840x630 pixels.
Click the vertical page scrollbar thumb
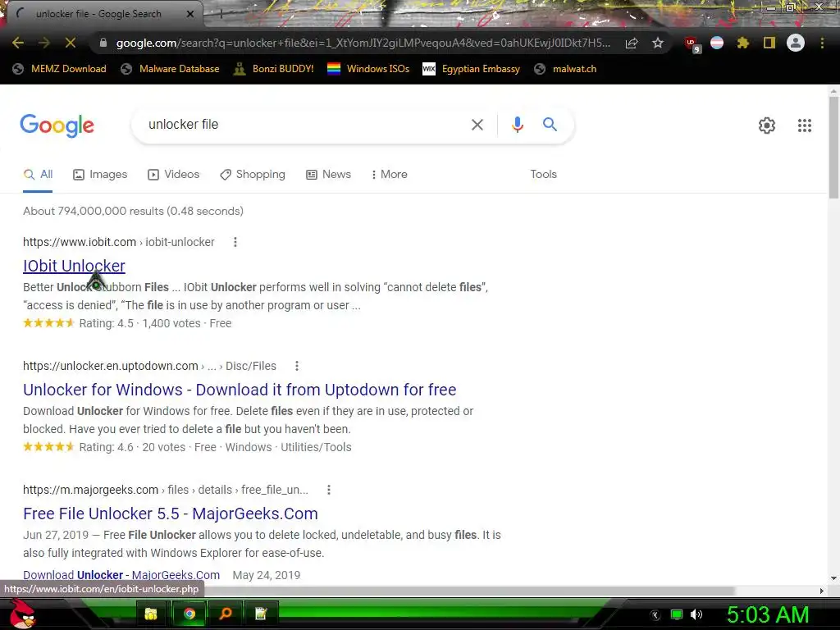pos(833,148)
